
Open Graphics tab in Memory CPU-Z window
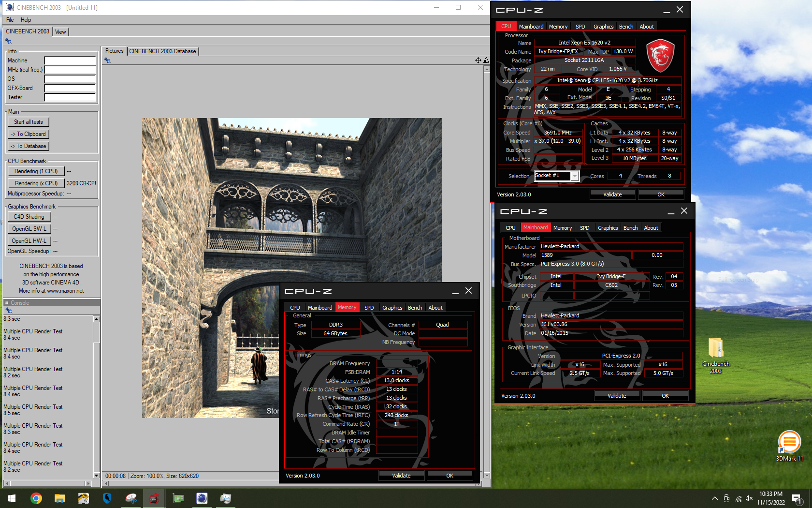coord(392,308)
